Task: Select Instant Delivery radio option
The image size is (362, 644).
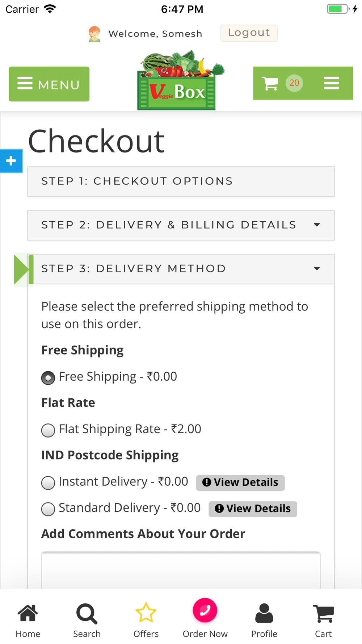Action: pos(48,483)
